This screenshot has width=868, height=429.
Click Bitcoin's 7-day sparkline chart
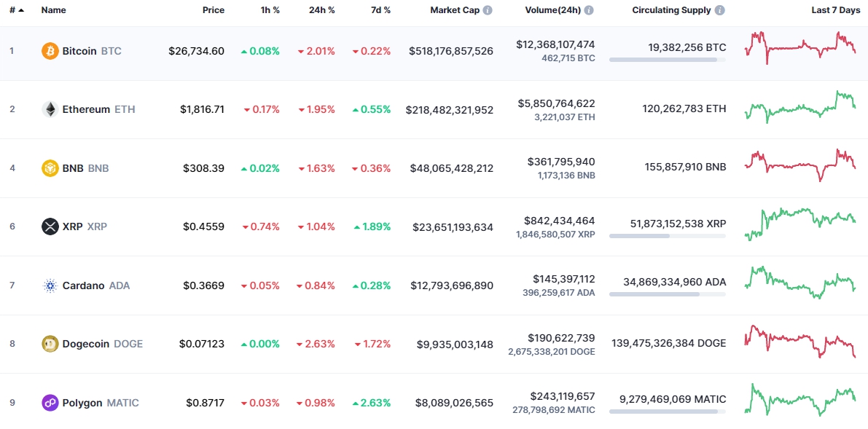point(800,47)
